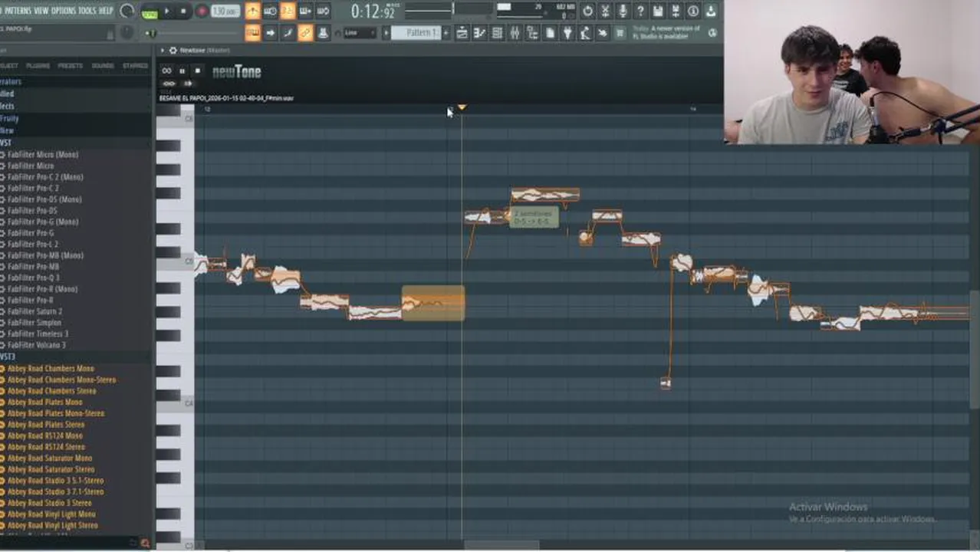Toggle typing keyboard to piano

pyautogui.click(x=252, y=33)
